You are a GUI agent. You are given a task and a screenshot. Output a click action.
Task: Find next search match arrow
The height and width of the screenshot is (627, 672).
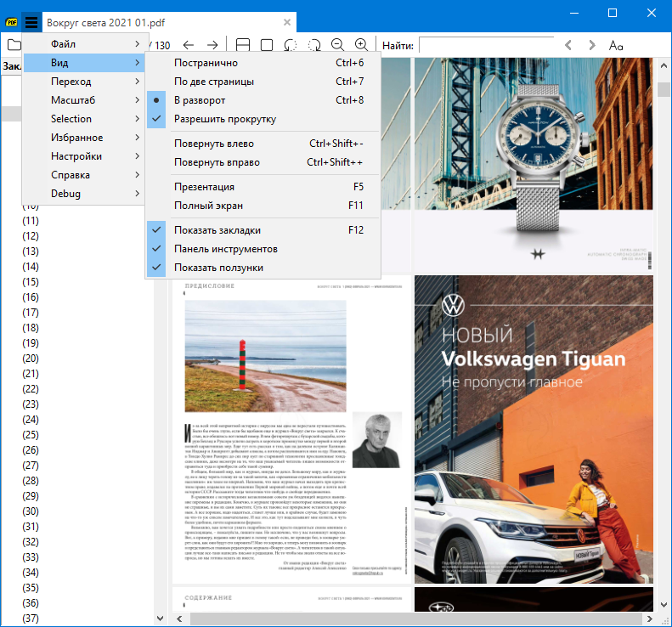coord(592,44)
